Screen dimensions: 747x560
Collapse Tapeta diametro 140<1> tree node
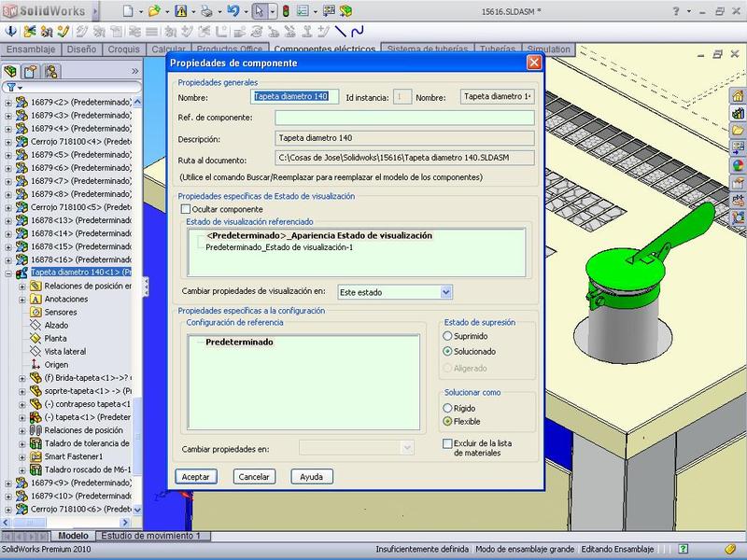[8, 273]
